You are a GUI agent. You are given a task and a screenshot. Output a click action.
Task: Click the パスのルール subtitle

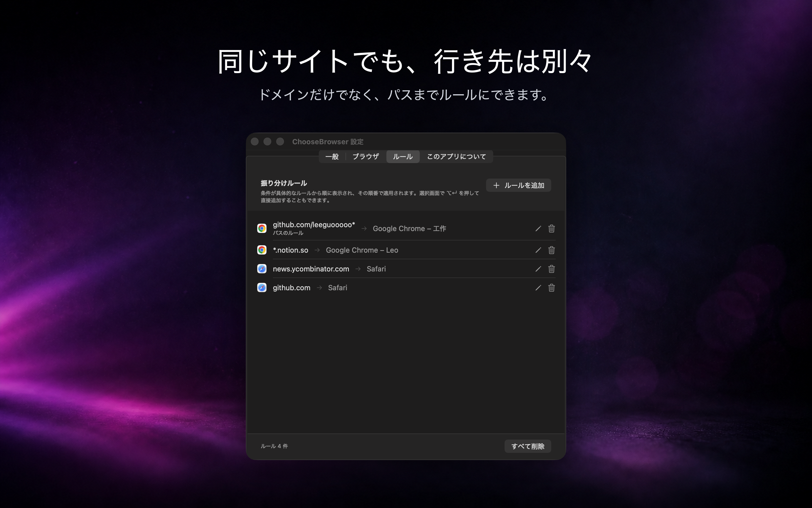[288, 233]
